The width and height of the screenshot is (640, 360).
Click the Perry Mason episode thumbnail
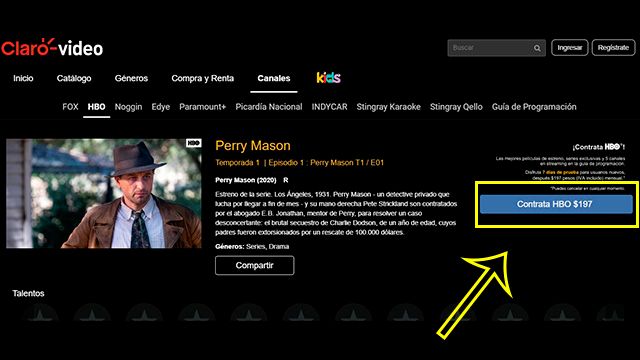pyautogui.click(x=104, y=193)
